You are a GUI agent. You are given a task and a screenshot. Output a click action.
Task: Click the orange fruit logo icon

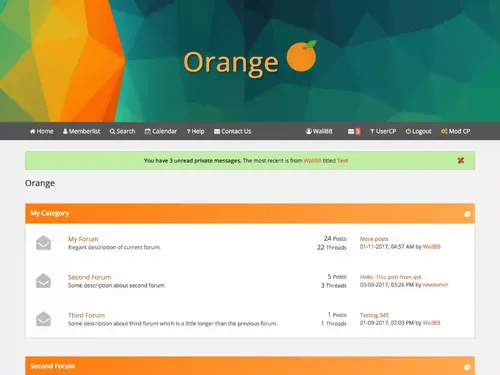(x=301, y=56)
